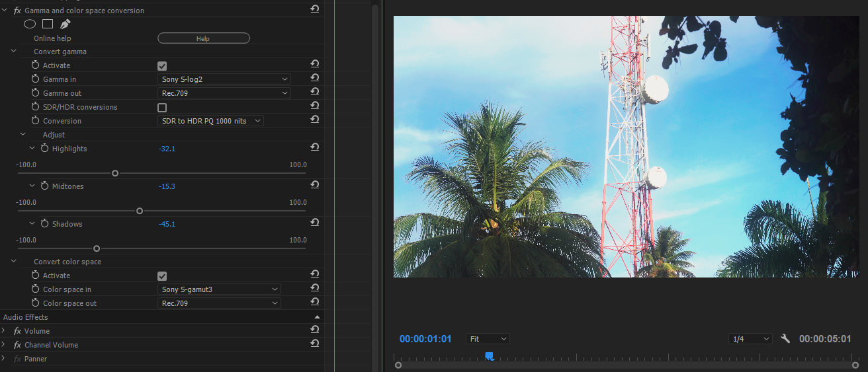Reset the Volume audio effect
This screenshot has width=868, height=372.
[x=315, y=330]
